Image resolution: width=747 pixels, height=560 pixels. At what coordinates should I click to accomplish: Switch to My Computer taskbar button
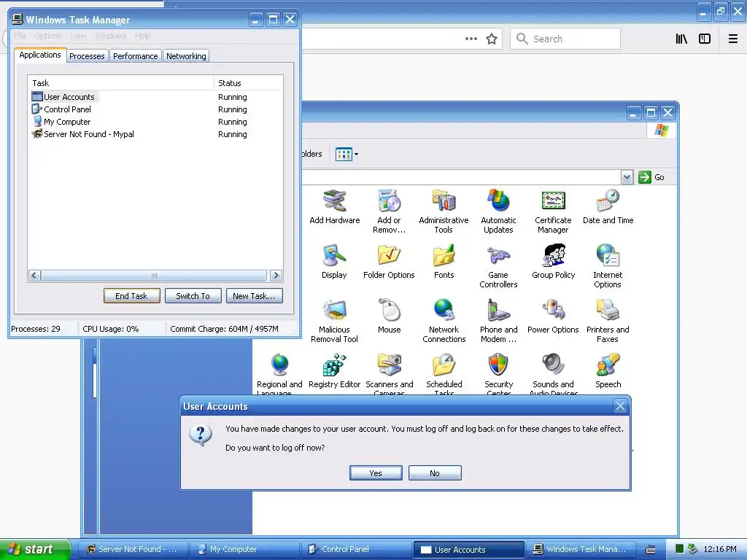pyautogui.click(x=245, y=549)
